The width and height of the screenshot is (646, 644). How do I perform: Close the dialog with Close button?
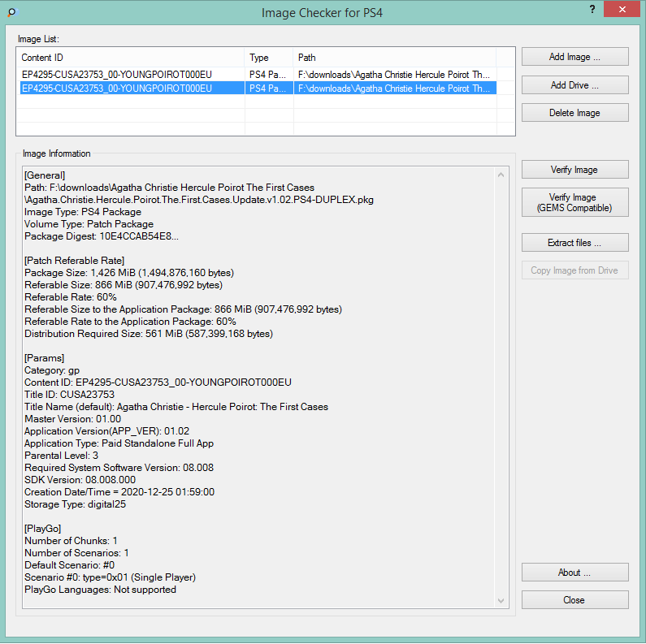point(574,600)
